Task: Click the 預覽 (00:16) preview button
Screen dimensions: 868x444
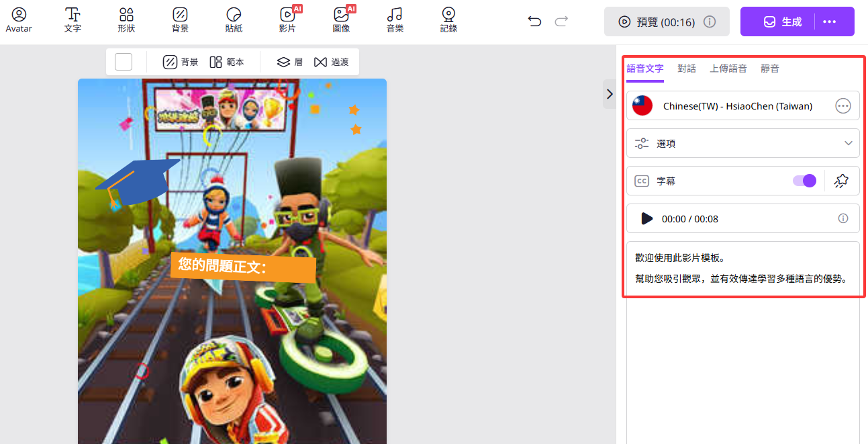Action: pyautogui.click(x=667, y=21)
